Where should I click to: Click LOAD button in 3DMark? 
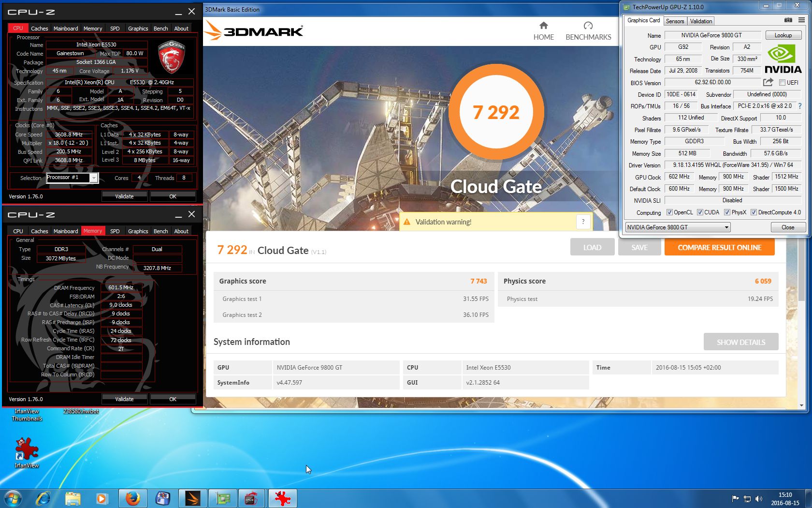click(592, 247)
